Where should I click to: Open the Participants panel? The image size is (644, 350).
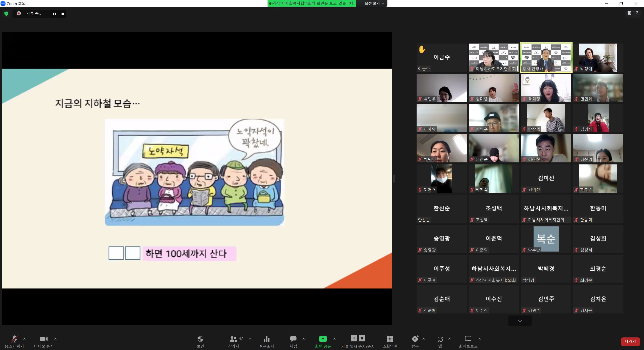click(x=234, y=339)
